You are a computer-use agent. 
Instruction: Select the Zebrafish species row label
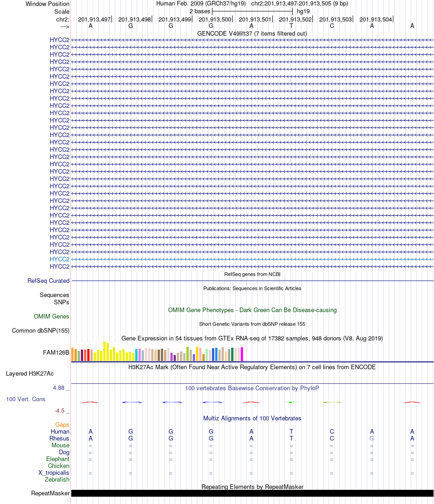[x=57, y=479]
